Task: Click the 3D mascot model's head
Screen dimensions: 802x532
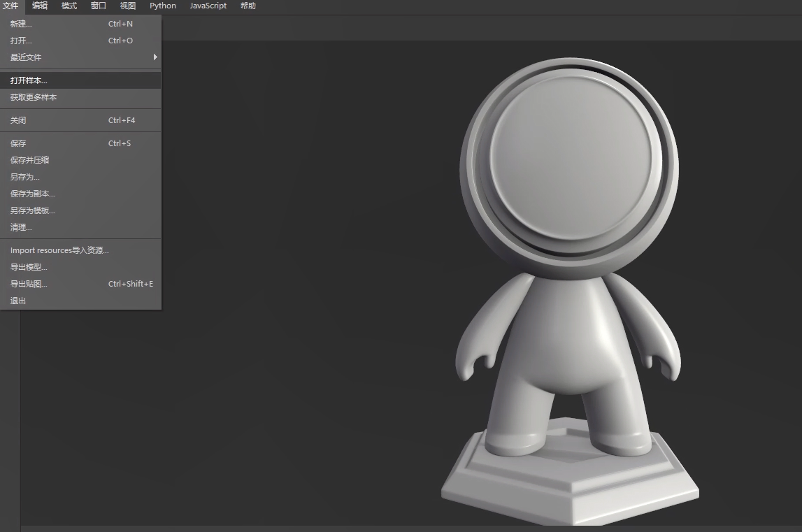Action: tap(569, 164)
